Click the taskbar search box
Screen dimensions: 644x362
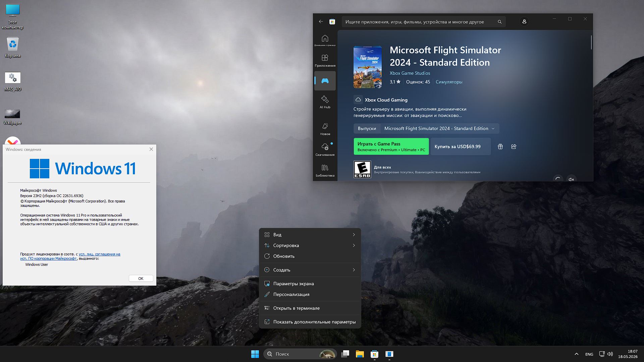pos(300,354)
